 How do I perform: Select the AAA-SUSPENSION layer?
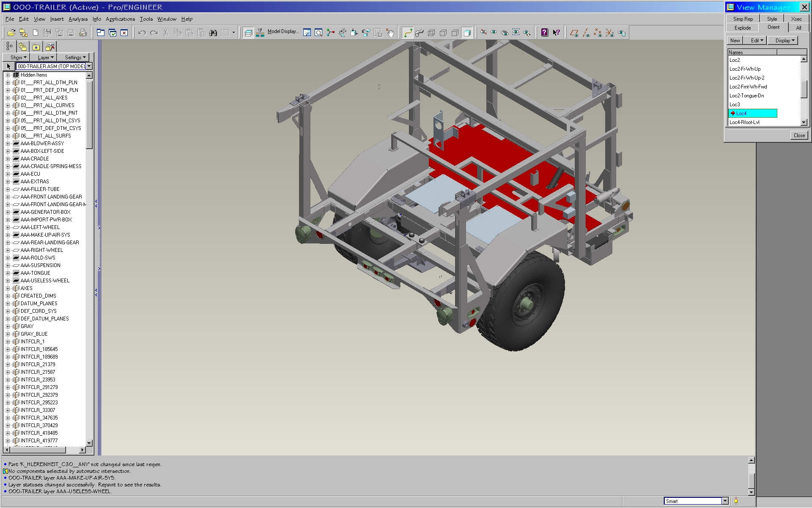(x=41, y=265)
